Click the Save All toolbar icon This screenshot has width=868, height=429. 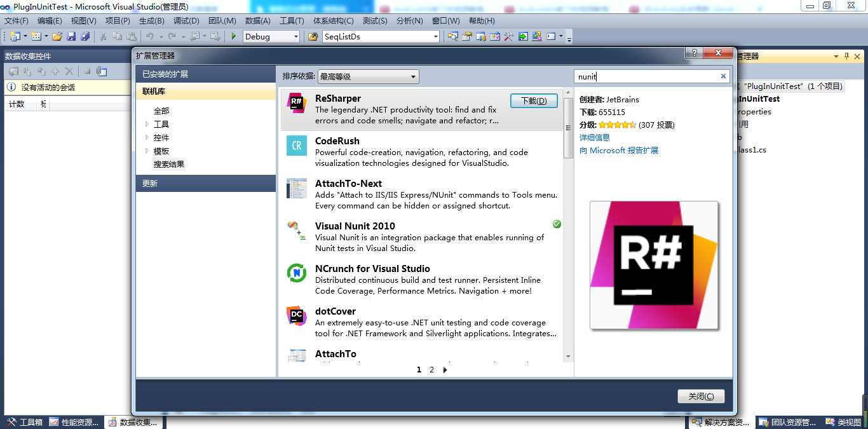(85, 36)
